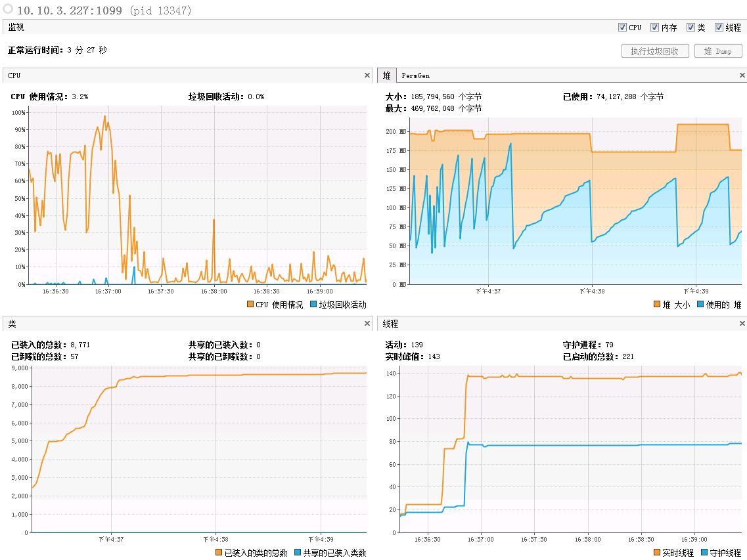Close the 类 classes chart panel
This screenshot has width=747, height=560.
[x=367, y=324]
